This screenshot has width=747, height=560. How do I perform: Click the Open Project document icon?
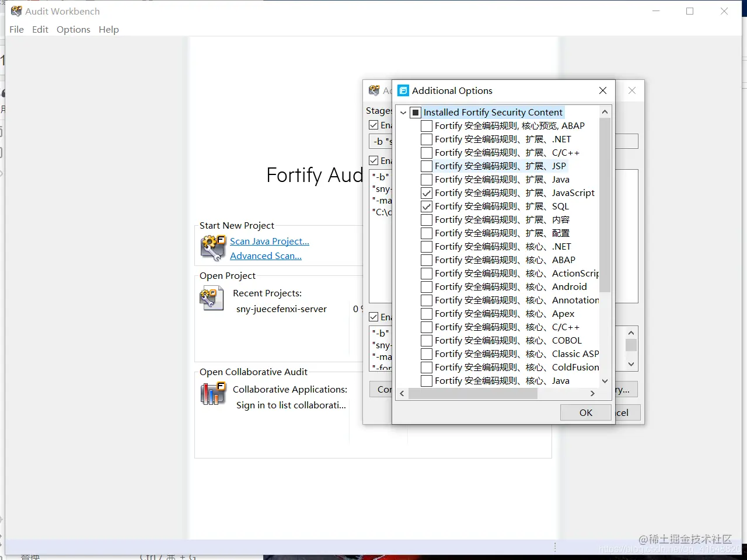212,299
